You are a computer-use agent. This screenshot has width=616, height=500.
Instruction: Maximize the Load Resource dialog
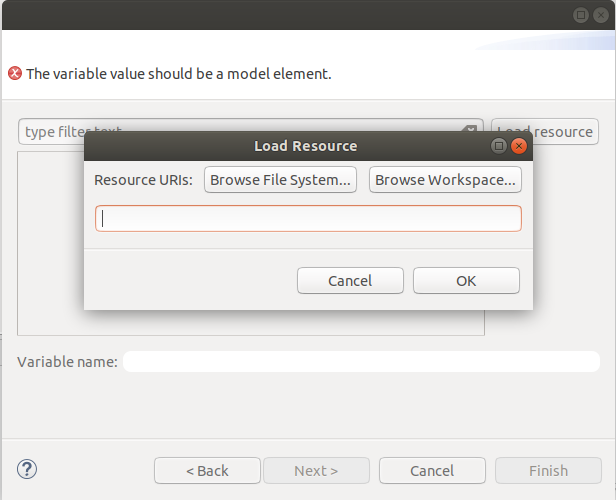tap(499, 146)
